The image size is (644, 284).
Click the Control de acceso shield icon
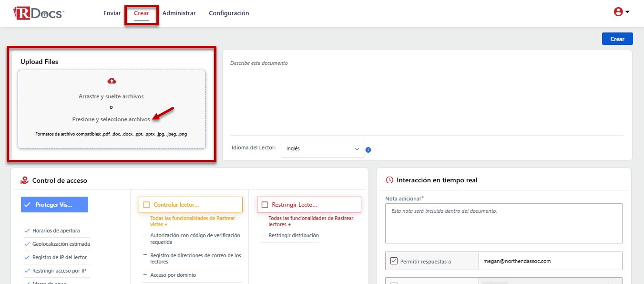[25, 180]
